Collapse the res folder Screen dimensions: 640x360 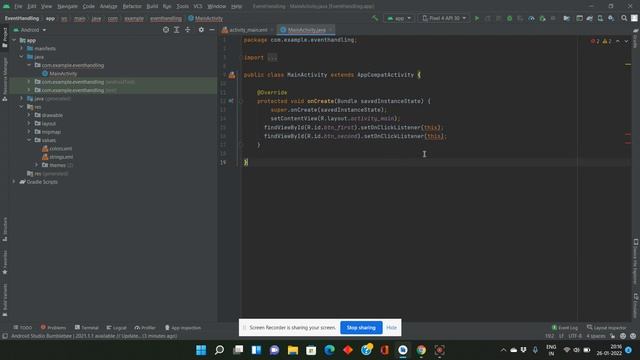(22, 107)
